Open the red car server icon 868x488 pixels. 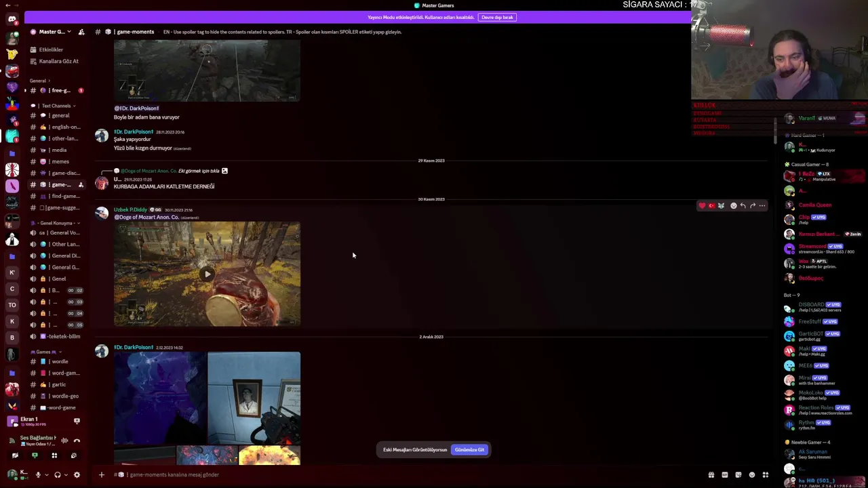[12, 70]
